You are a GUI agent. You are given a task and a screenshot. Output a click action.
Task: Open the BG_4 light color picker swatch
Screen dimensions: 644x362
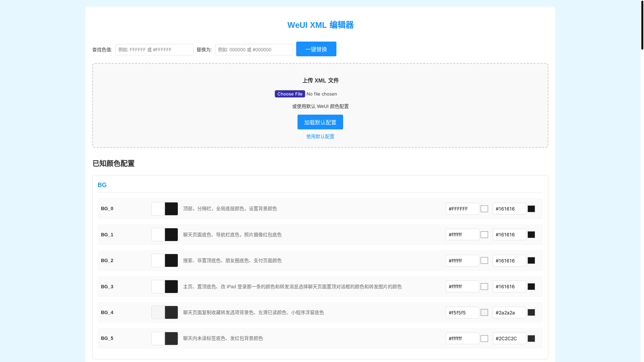click(x=484, y=312)
